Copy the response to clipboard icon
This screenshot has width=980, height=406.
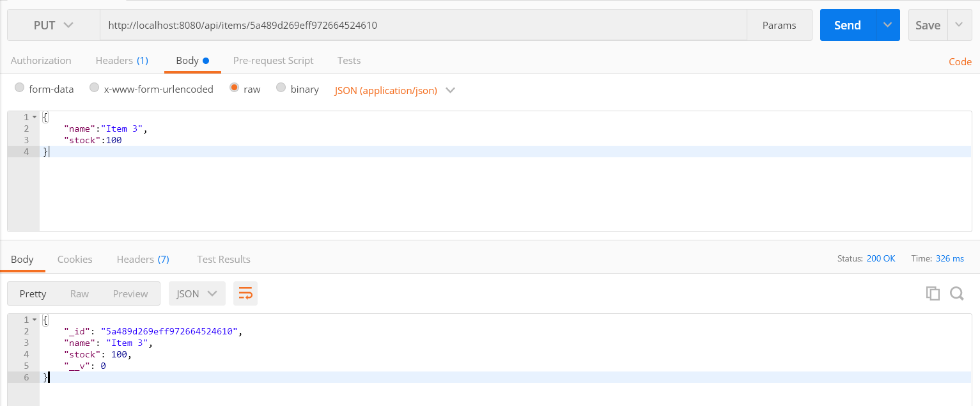933,293
